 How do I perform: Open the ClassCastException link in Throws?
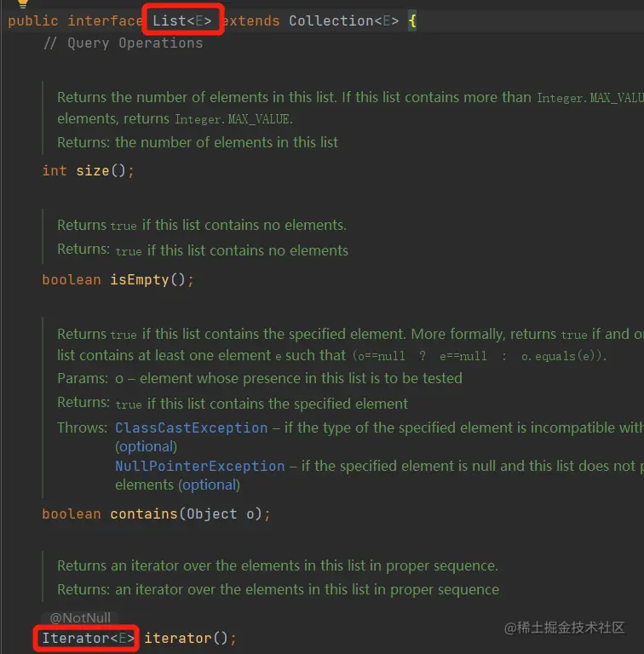191,428
